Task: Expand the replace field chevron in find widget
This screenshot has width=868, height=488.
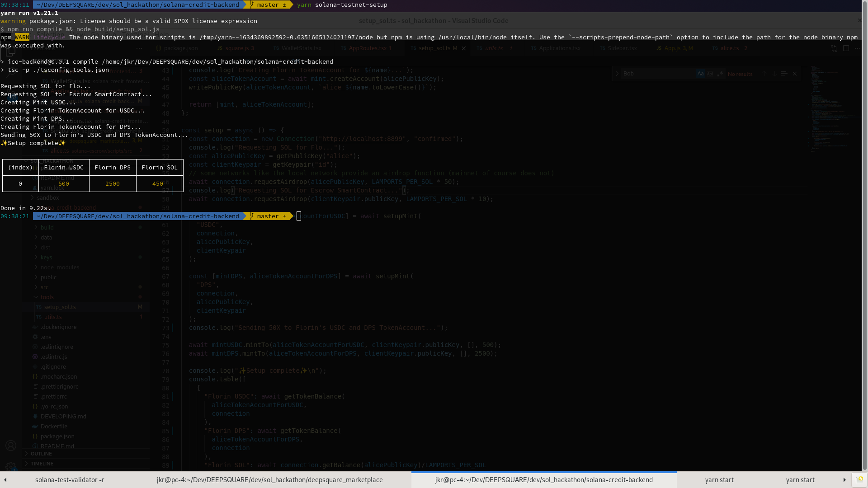Action: pyautogui.click(x=617, y=74)
